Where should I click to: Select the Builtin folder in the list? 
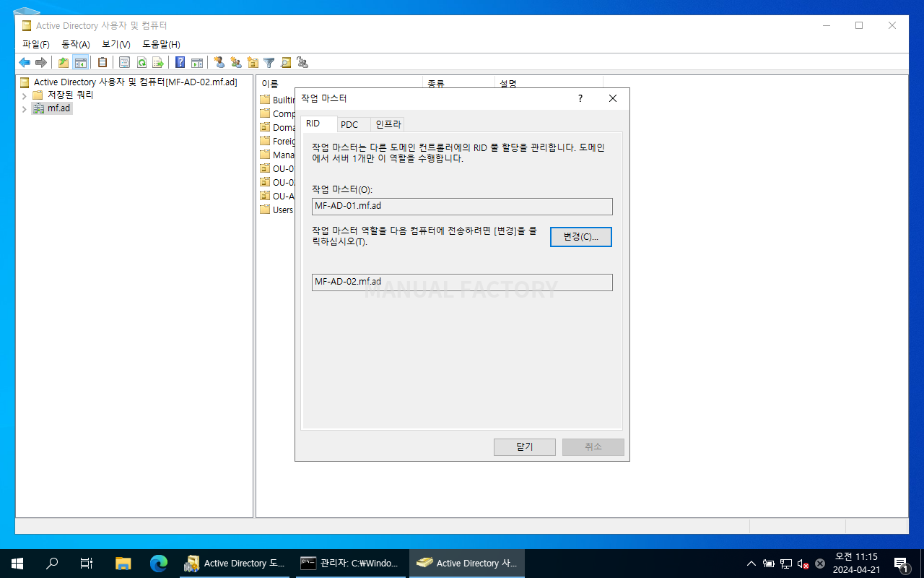[x=277, y=100]
